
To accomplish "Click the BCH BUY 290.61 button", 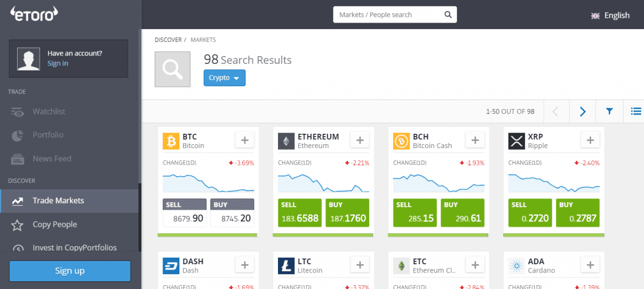I will pos(462,212).
